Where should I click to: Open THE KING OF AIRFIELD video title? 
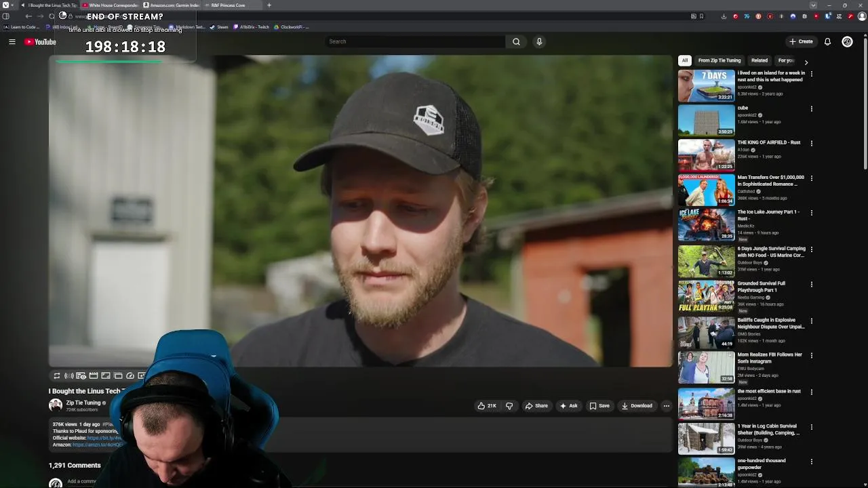pos(769,142)
